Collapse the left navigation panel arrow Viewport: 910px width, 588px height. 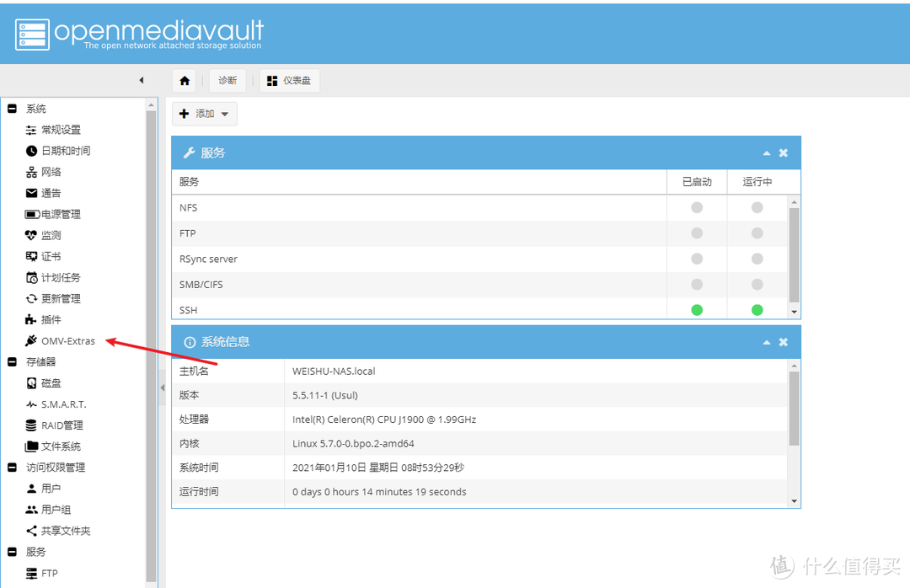(x=141, y=80)
